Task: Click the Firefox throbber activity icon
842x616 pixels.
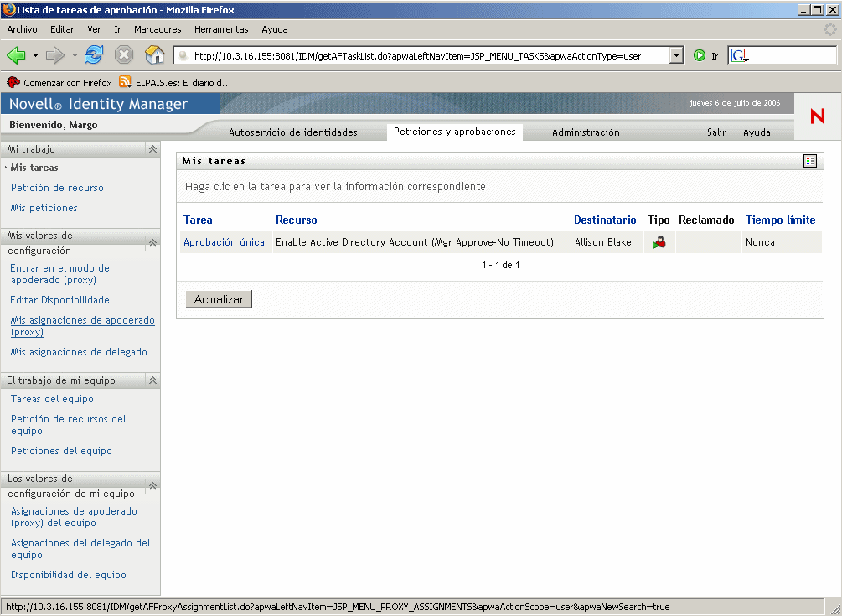Action: (830, 29)
